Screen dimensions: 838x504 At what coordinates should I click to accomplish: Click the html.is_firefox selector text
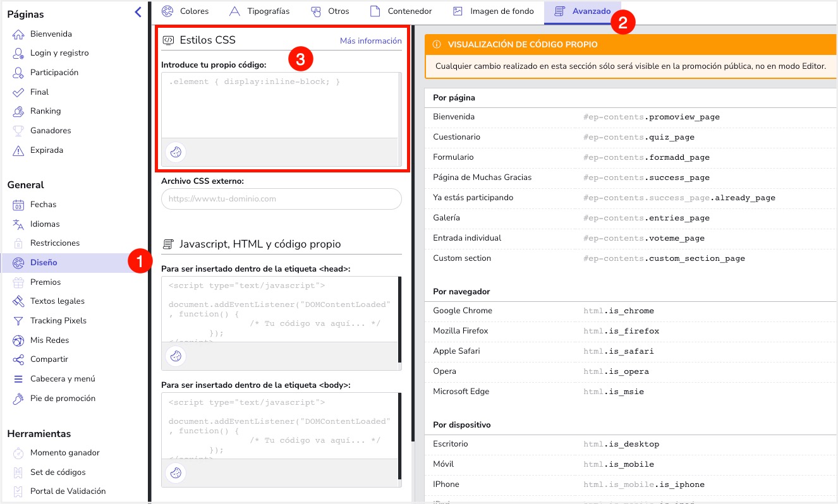pyautogui.click(x=621, y=331)
